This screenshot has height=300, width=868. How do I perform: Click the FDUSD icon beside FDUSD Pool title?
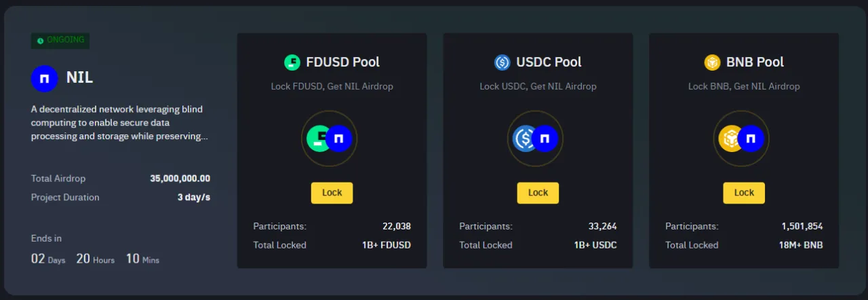(292, 62)
